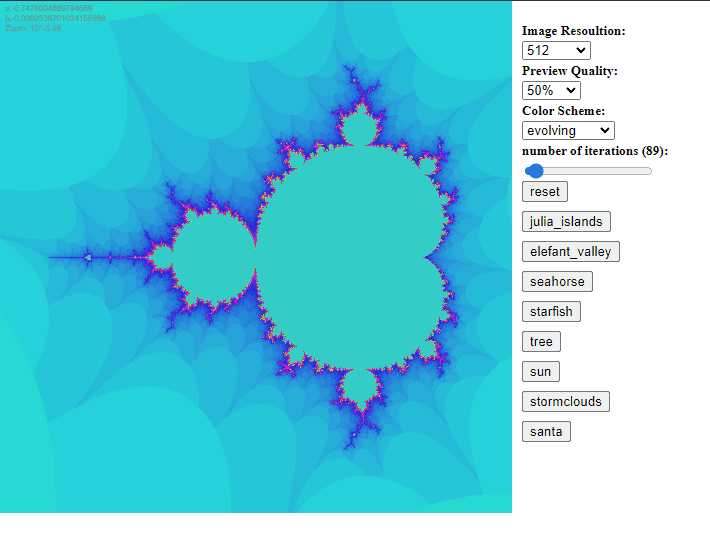The height and width of the screenshot is (550, 710).
Task: Click the right end of the iterations slider track
Action: pos(650,171)
